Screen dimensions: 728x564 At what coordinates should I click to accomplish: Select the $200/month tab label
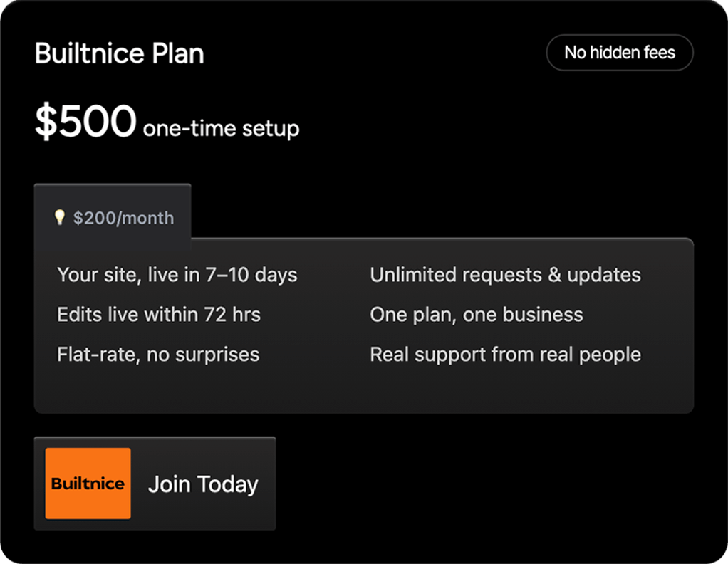click(x=123, y=218)
